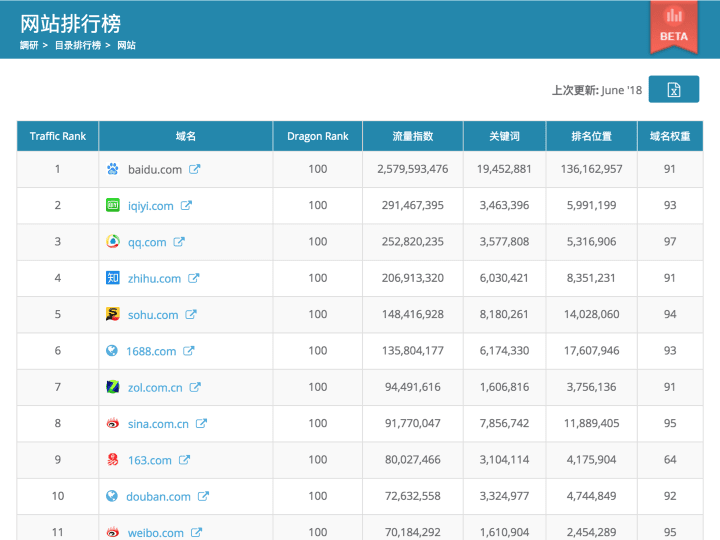This screenshot has height=540, width=720.
Task: Select the 上次更新: June '18 text
Action: [597, 90]
